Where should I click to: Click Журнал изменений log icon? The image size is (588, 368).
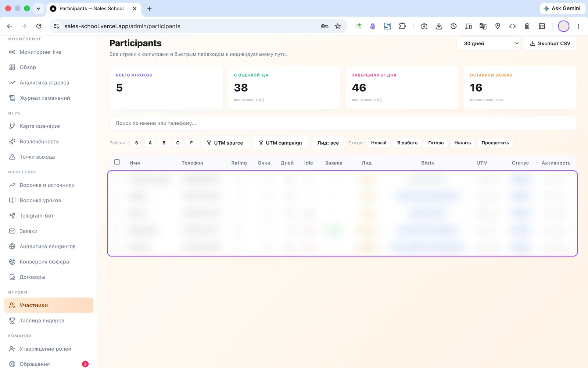[x=12, y=98]
